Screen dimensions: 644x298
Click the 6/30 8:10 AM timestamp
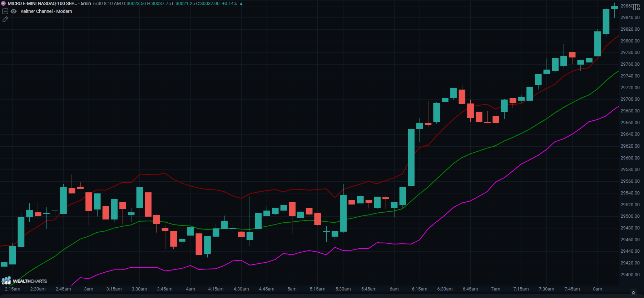point(107,4)
